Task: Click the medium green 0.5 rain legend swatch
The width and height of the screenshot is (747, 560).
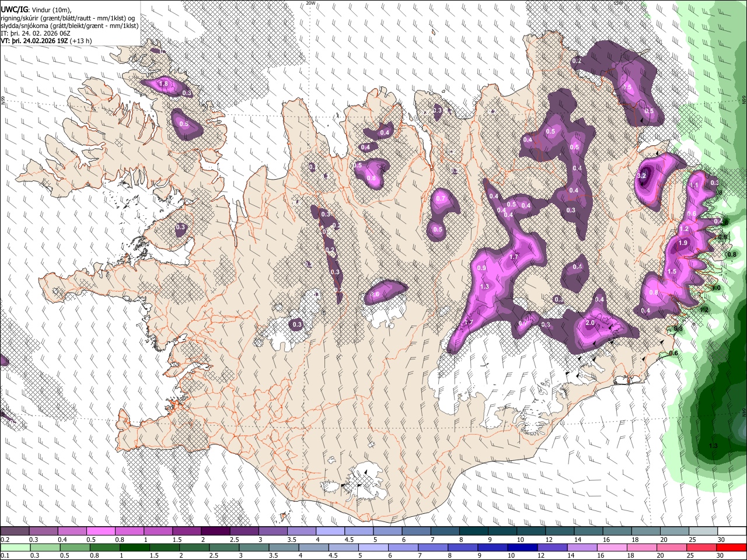Action: click(x=75, y=548)
